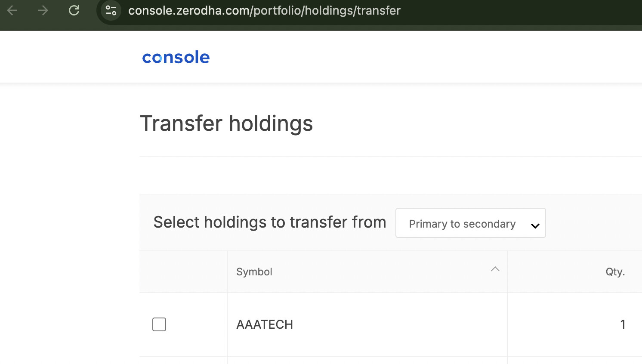Sort by the Qty. column header
Image resolution: width=642 pixels, height=364 pixels.
click(x=615, y=272)
